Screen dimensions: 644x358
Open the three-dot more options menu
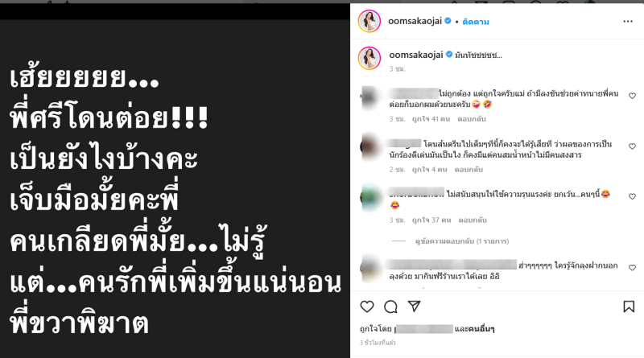(628, 22)
